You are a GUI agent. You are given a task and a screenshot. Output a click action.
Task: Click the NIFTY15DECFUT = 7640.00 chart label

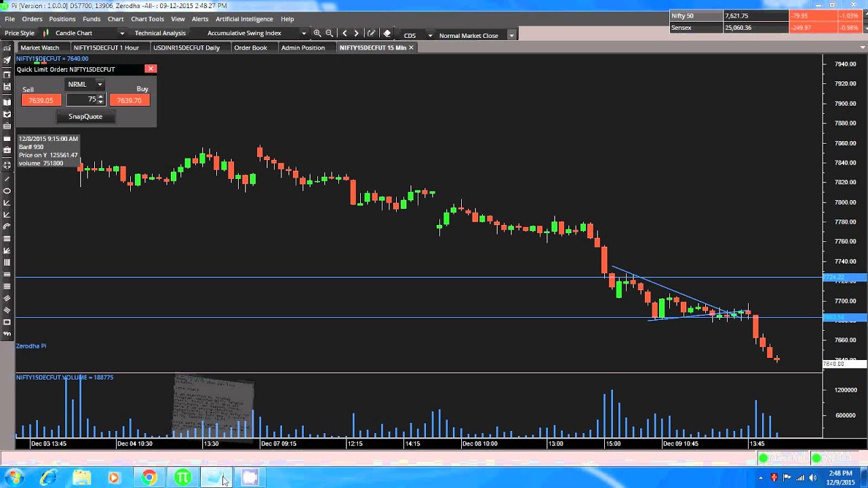52,59
